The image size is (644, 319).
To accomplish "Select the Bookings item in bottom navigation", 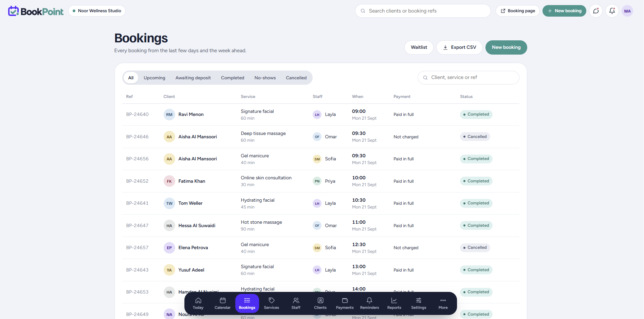I will coord(247,303).
